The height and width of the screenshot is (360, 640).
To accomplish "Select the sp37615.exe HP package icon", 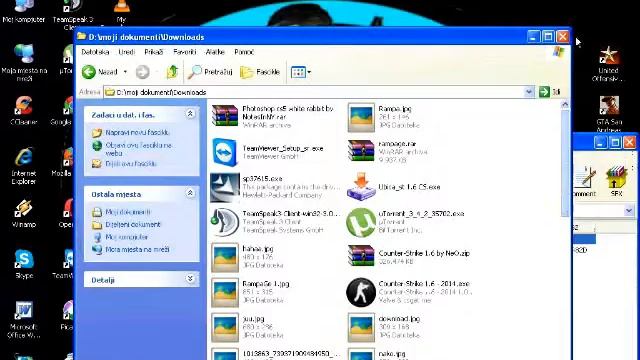I will coord(224,187).
